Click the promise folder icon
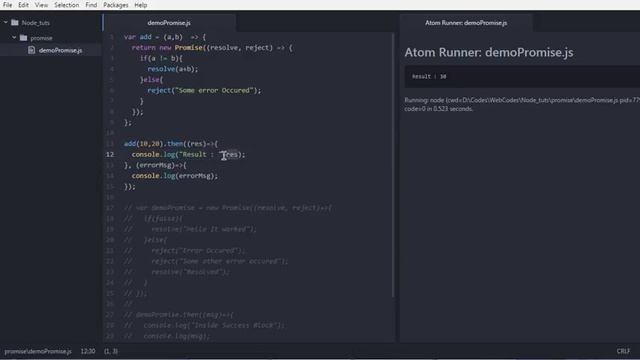The image size is (640, 360). [23, 38]
